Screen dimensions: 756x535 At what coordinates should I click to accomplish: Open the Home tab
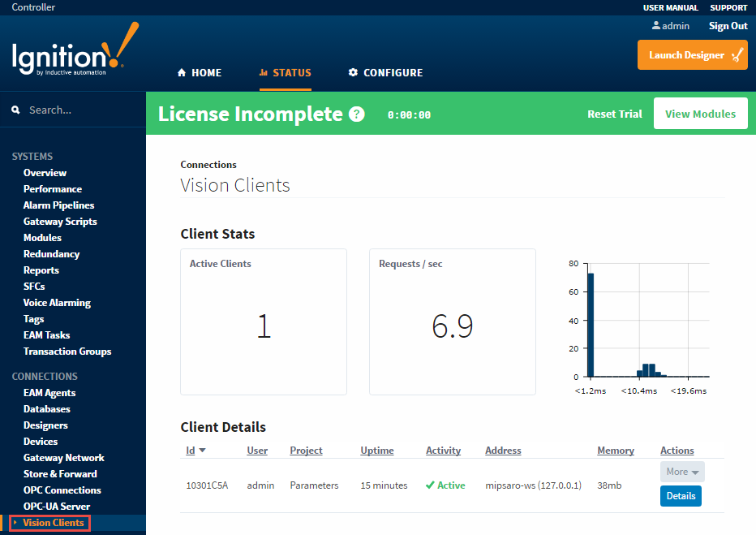(199, 73)
